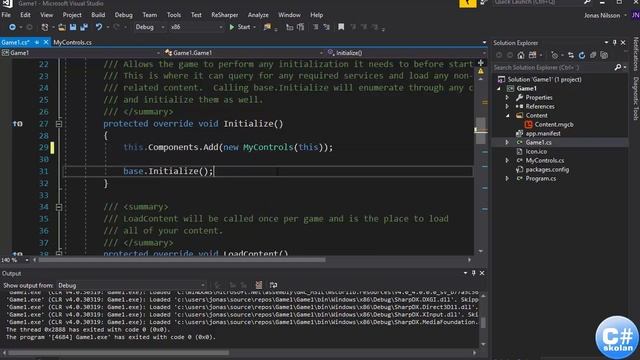Click the Navigate Backward toolbar icon

pyautogui.click(x=12, y=27)
